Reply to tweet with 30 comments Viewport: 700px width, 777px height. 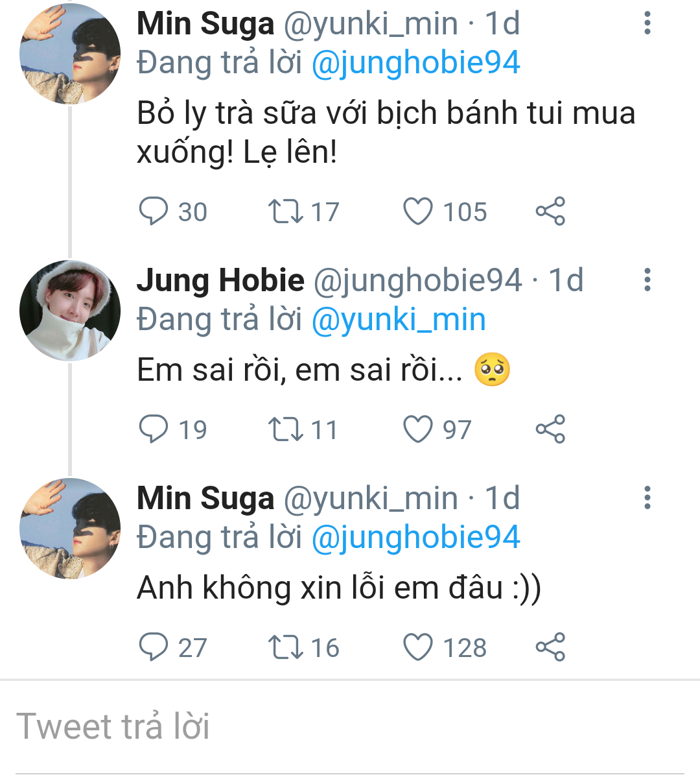click(x=154, y=211)
